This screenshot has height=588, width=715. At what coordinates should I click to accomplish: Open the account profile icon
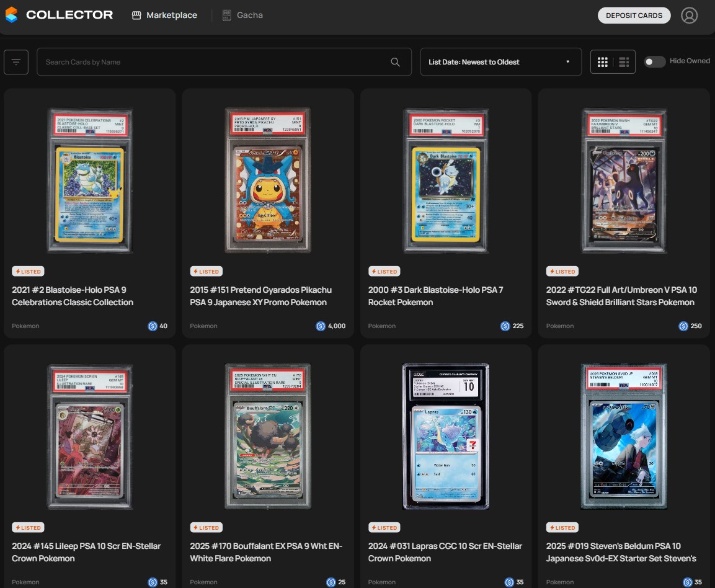click(x=690, y=16)
